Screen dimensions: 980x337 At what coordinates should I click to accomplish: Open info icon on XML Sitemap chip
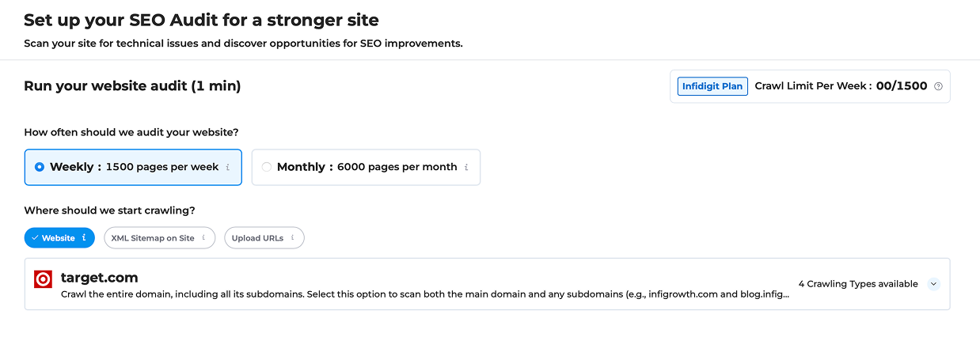(203, 238)
